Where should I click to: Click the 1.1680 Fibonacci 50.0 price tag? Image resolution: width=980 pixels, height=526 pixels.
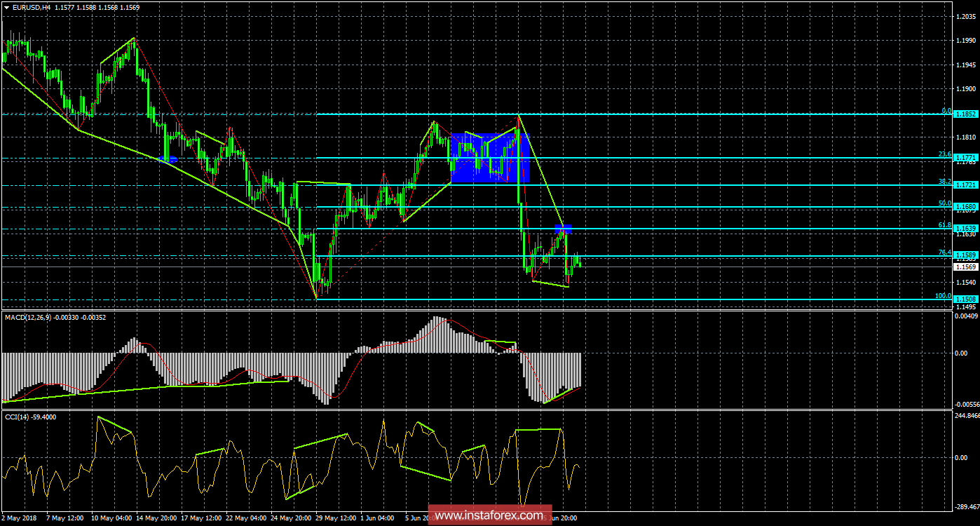click(965, 207)
